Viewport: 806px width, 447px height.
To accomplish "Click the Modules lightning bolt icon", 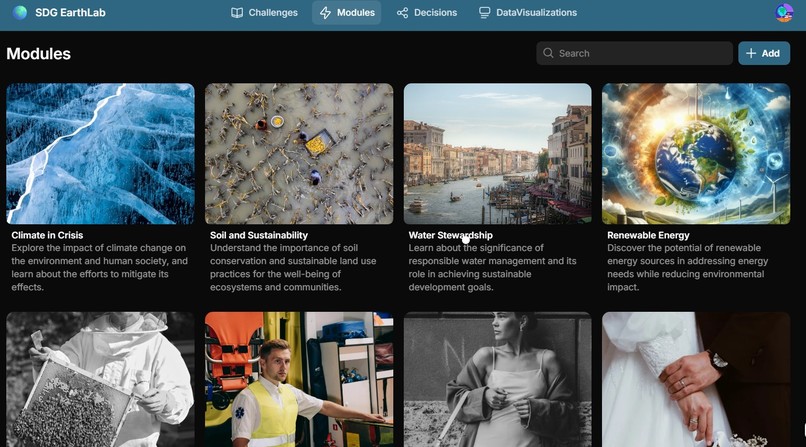I will point(325,13).
